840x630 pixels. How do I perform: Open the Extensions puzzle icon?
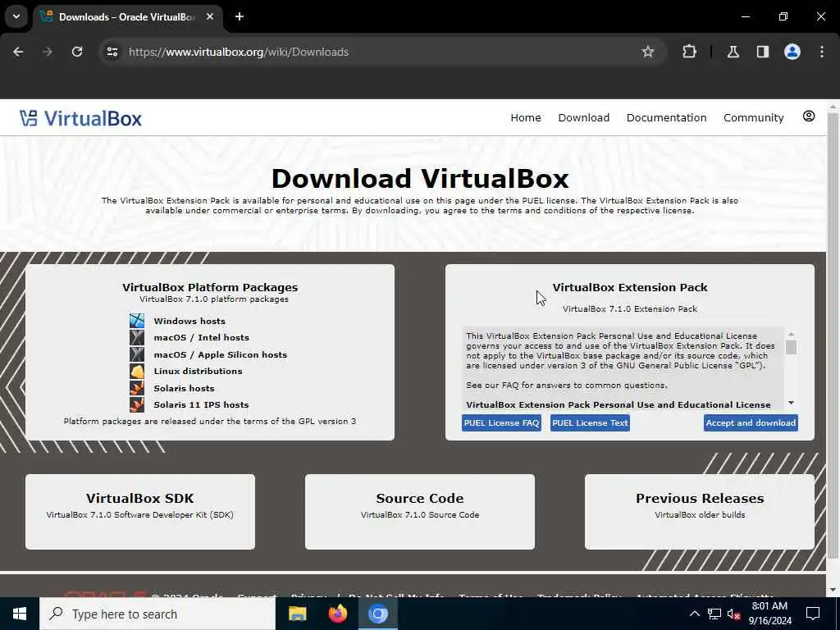click(x=689, y=52)
